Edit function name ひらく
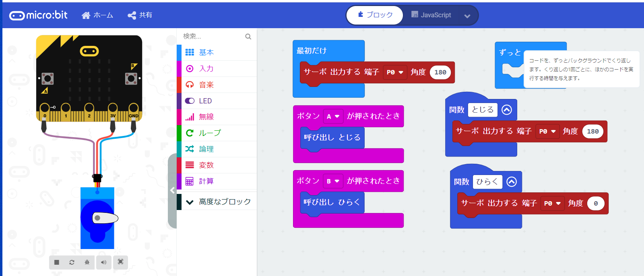Image resolution: width=644 pixels, height=276 pixels. tap(487, 182)
